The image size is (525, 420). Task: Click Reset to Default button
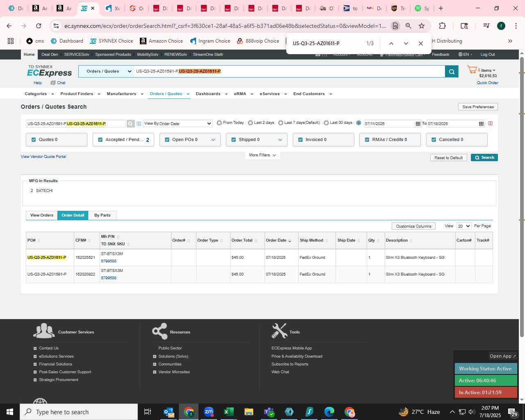point(449,157)
